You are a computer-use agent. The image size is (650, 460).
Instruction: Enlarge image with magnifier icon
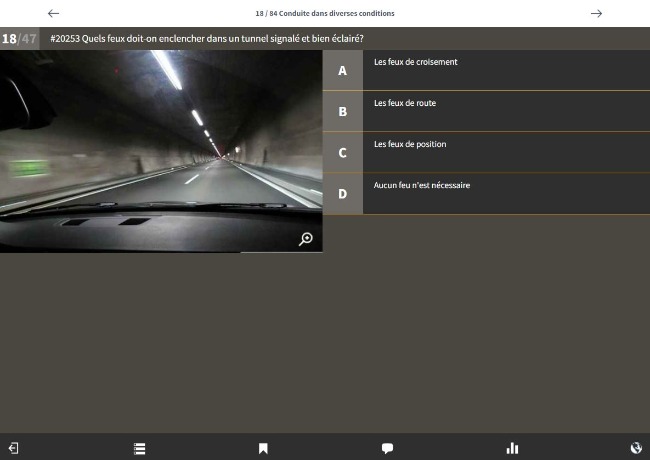[306, 238]
